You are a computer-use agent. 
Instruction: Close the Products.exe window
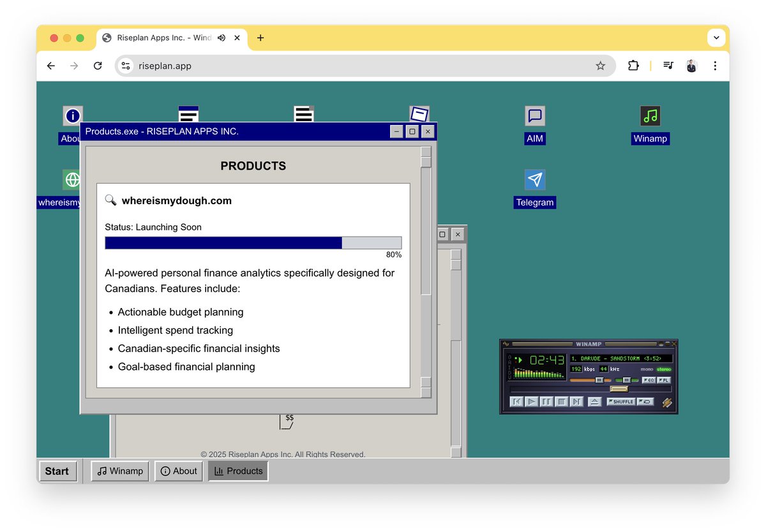428,131
